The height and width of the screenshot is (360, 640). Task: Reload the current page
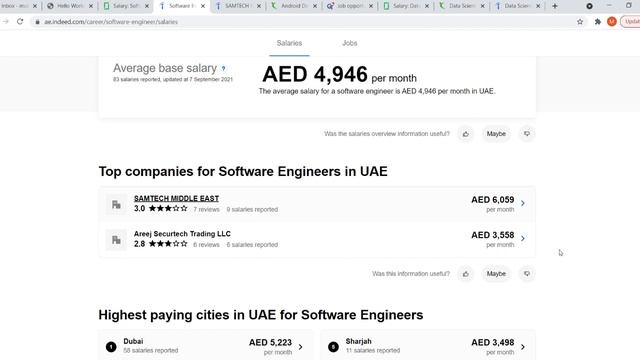point(20,22)
